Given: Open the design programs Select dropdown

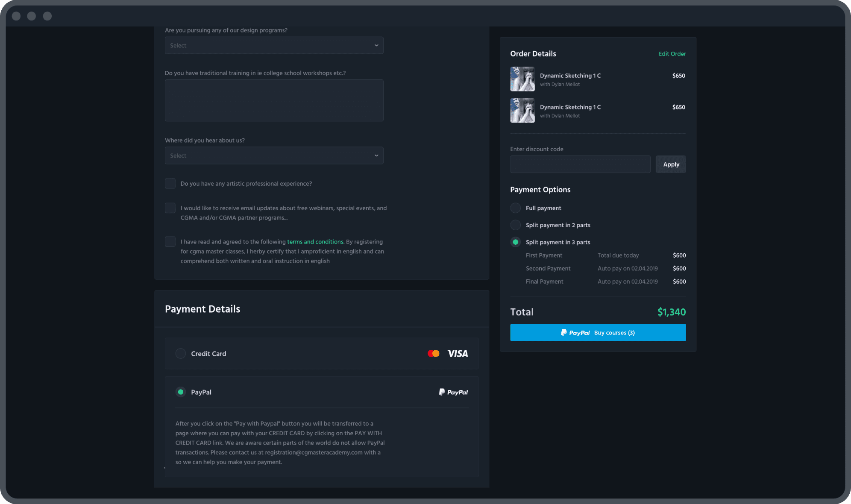Looking at the screenshot, I should click(x=274, y=46).
